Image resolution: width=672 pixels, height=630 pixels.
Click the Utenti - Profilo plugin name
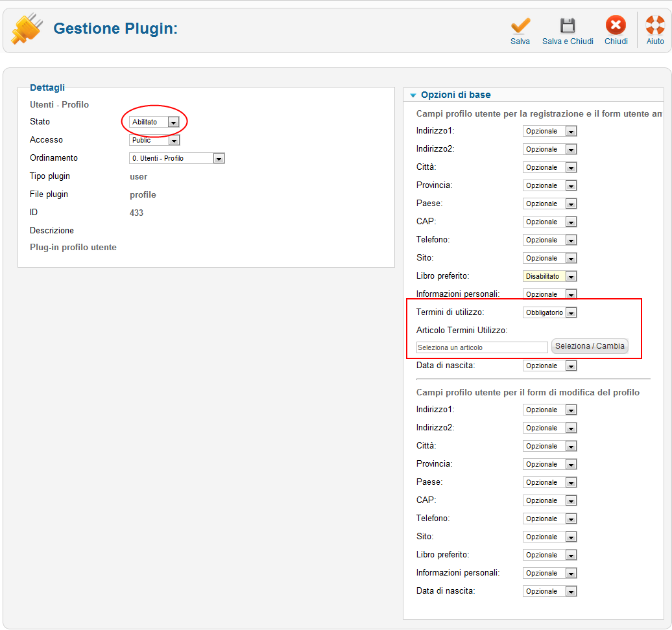59,105
